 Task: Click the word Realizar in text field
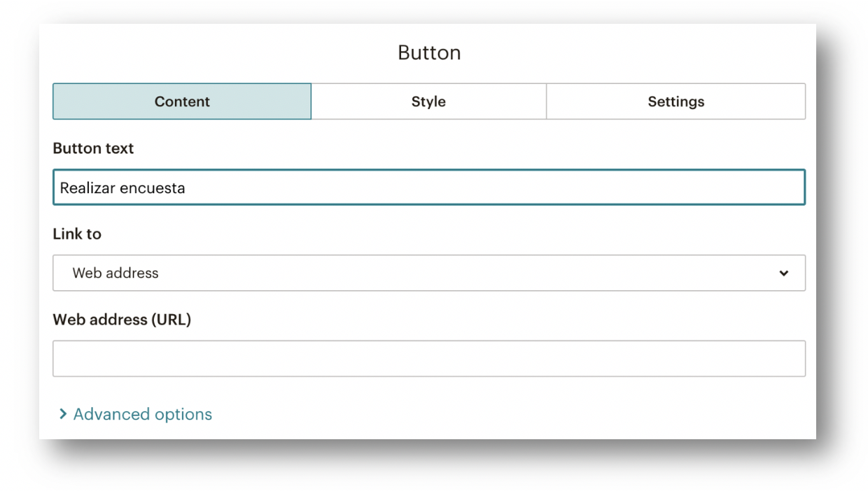point(84,188)
